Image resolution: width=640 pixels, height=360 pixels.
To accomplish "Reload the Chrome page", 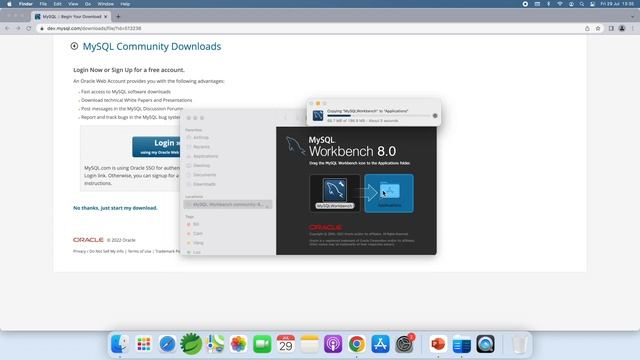I will 29,28.
